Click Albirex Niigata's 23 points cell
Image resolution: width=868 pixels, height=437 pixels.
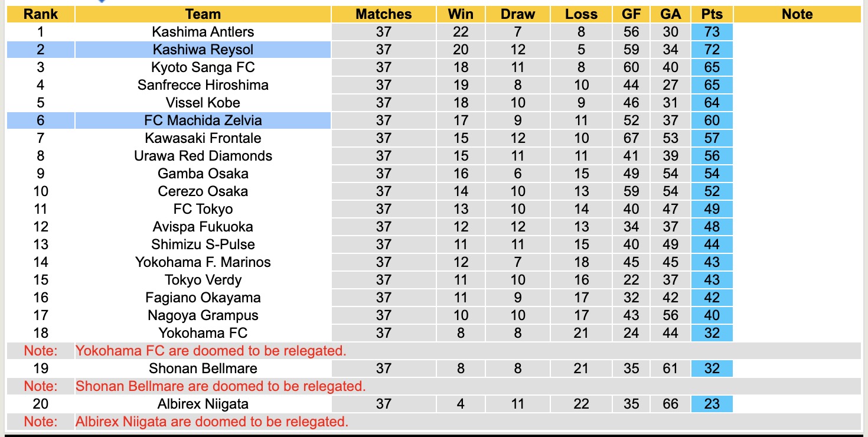(x=712, y=404)
